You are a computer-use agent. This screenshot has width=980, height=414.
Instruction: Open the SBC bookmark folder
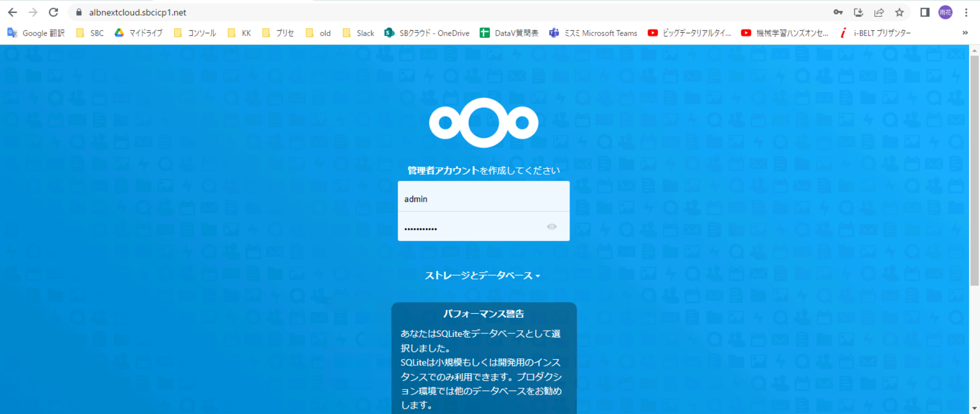coord(90,33)
